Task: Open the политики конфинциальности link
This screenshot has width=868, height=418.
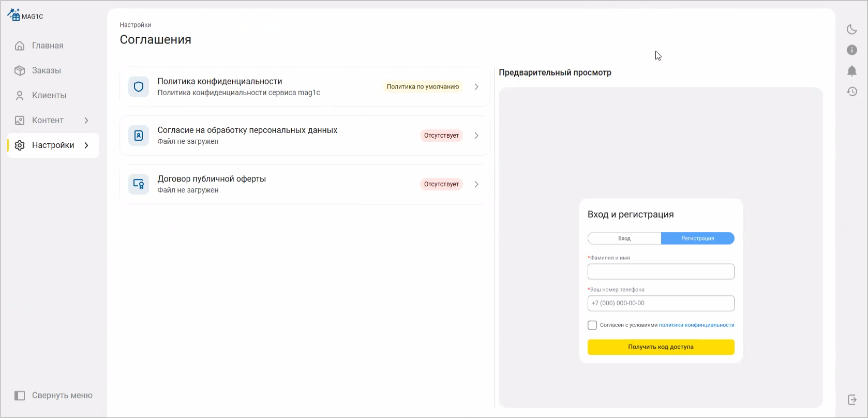Action: pyautogui.click(x=697, y=325)
